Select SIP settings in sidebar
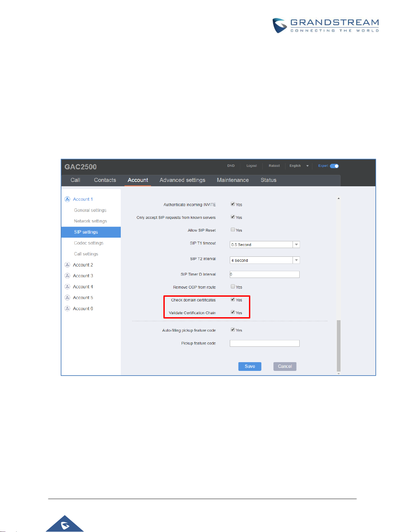This screenshot has width=411, height=532. click(x=91, y=232)
